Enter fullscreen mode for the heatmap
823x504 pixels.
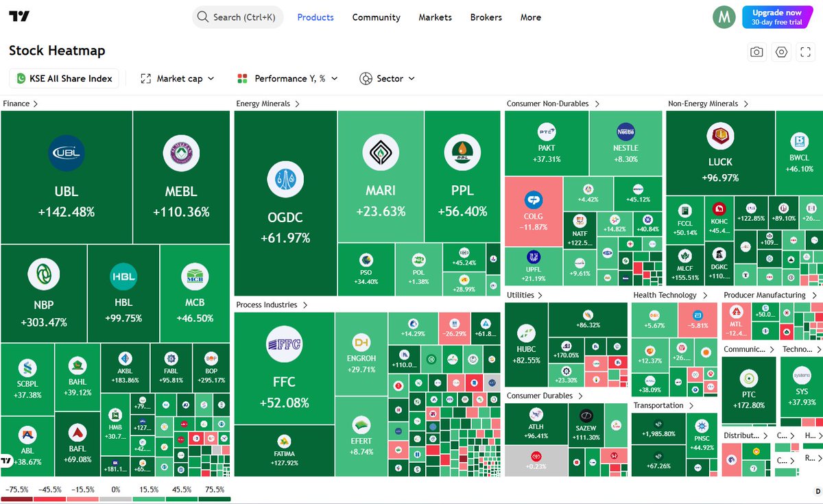[806, 51]
